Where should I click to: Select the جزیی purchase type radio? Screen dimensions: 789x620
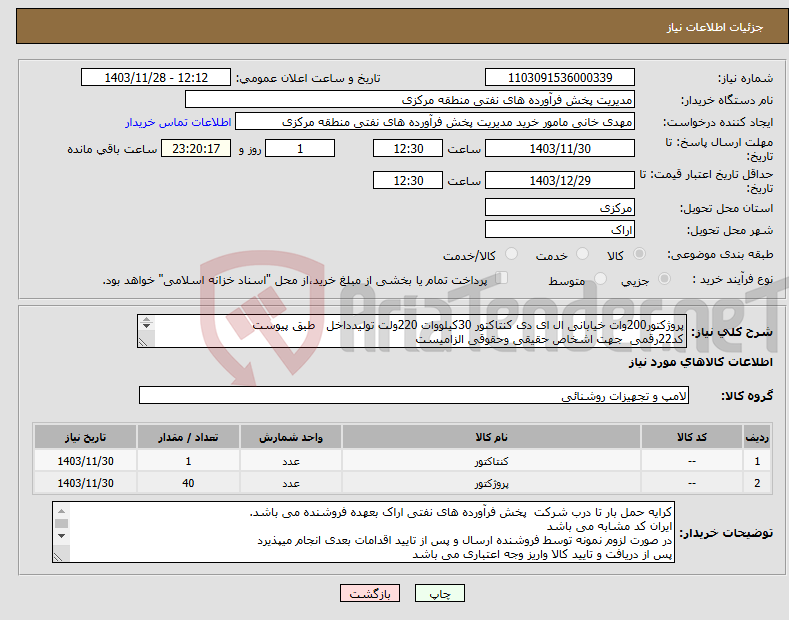(664, 278)
